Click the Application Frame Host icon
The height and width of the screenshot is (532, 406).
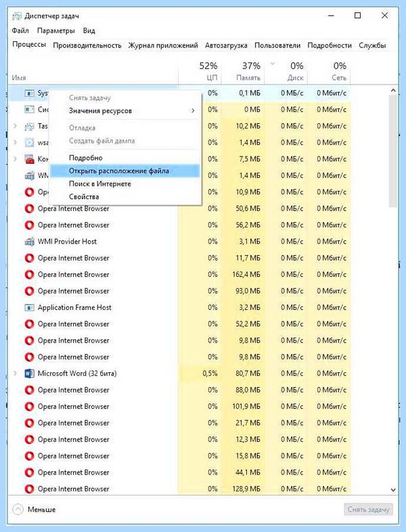30,308
